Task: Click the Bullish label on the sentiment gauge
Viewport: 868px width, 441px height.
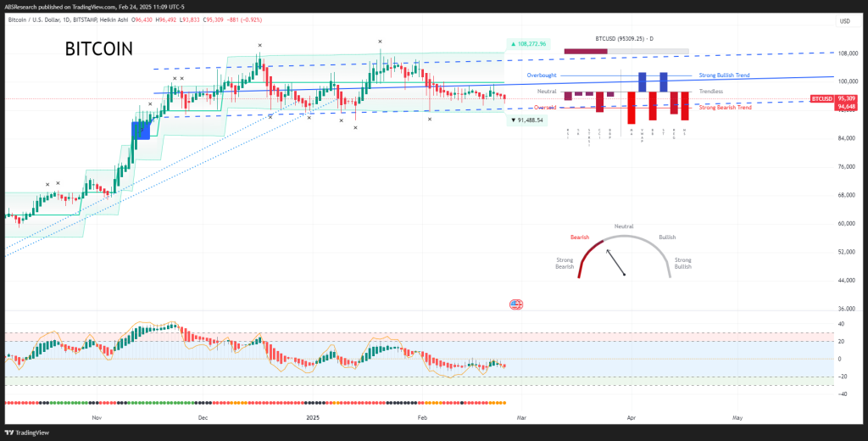Action: [667, 237]
